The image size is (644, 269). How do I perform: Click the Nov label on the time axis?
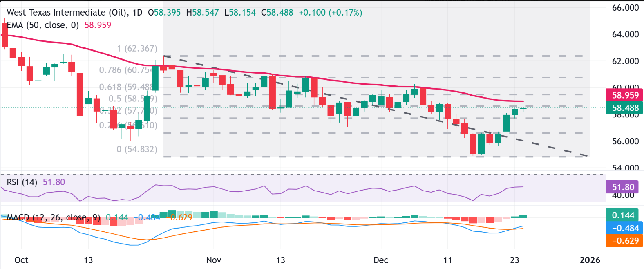214,260
